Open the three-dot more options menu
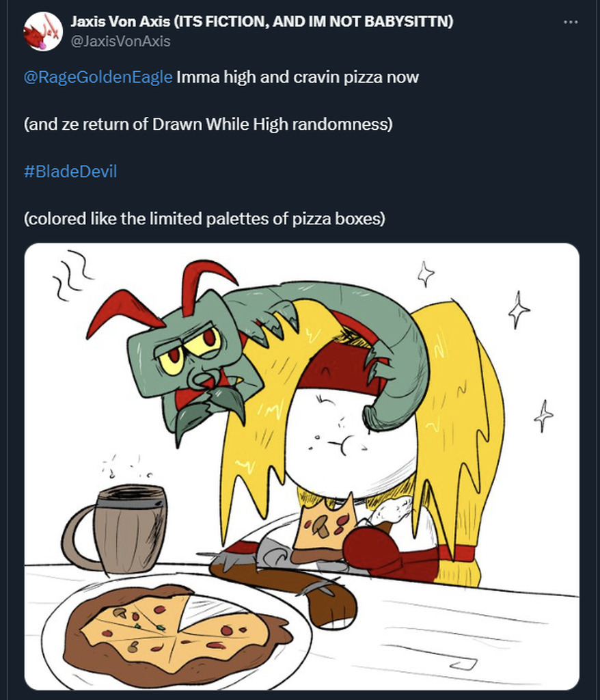 point(571,22)
